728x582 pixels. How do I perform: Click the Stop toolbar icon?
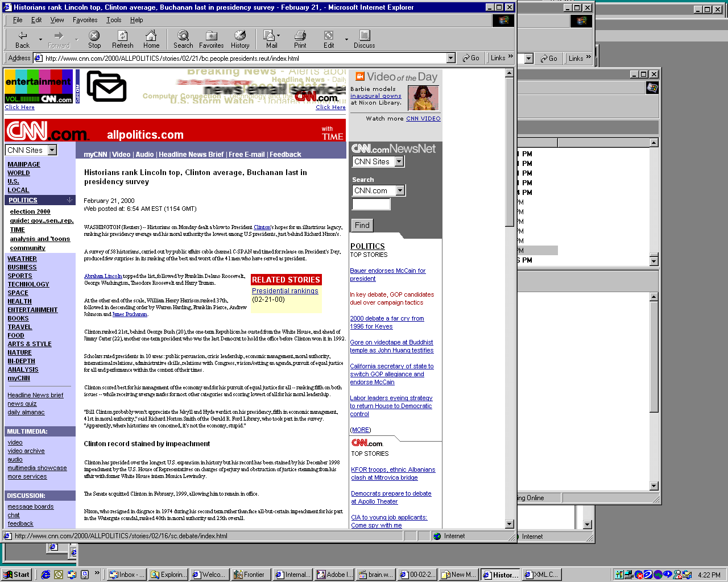point(94,39)
